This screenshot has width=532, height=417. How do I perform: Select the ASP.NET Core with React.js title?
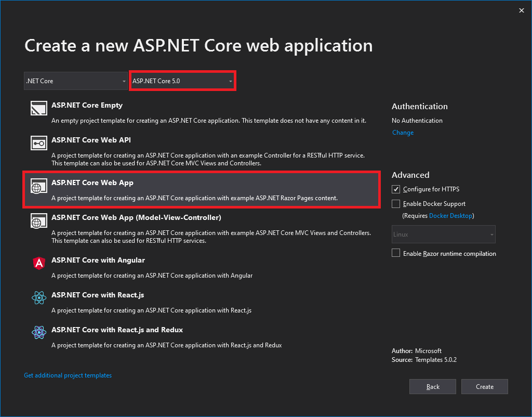[x=98, y=295]
